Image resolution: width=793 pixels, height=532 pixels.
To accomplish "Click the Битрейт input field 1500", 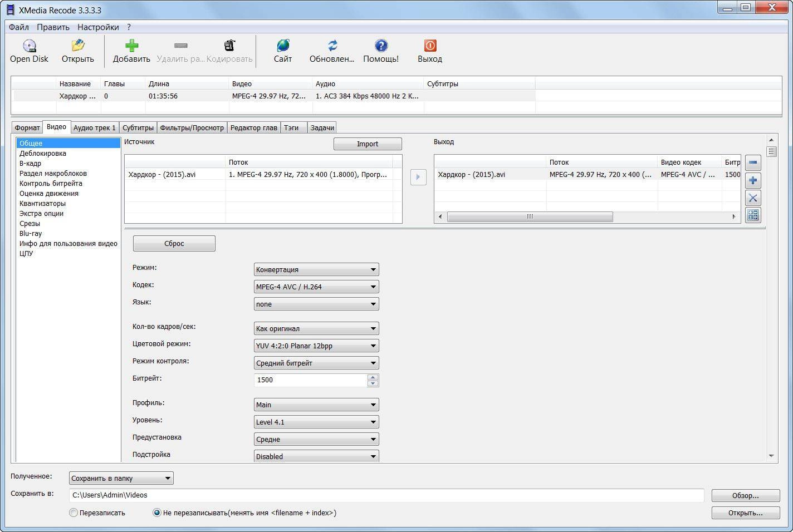I will tap(310, 380).
